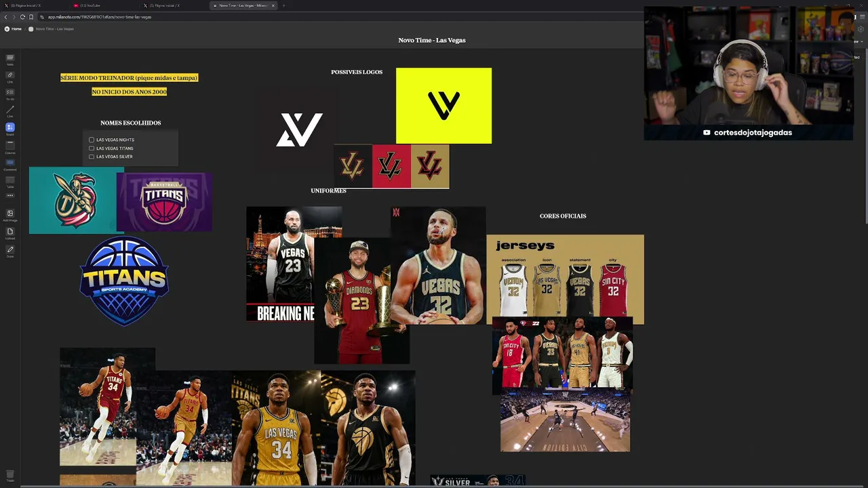The image size is (868, 488).
Task: Go back in browser history
Action: (x=5, y=17)
